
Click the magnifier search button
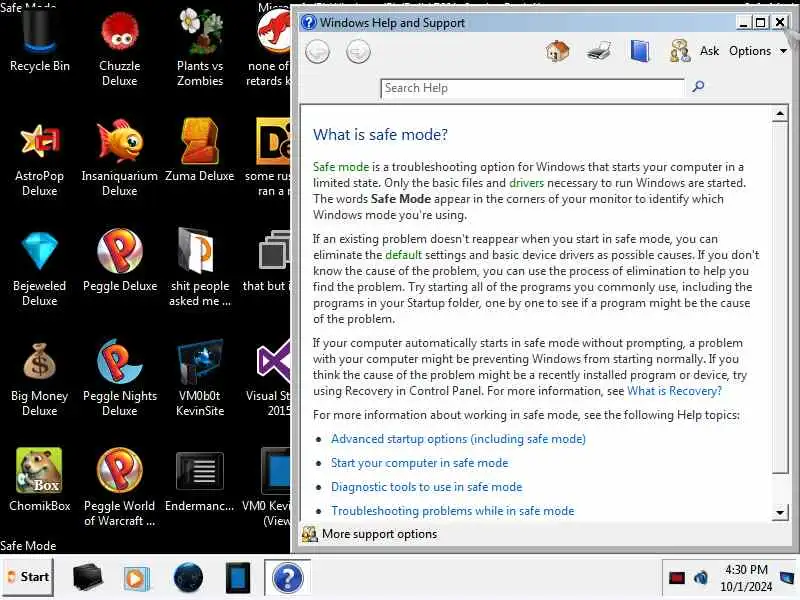tap(698, 86)
